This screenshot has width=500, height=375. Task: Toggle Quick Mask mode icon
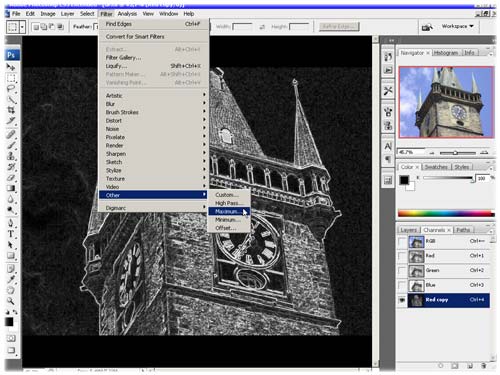point(11,338)
